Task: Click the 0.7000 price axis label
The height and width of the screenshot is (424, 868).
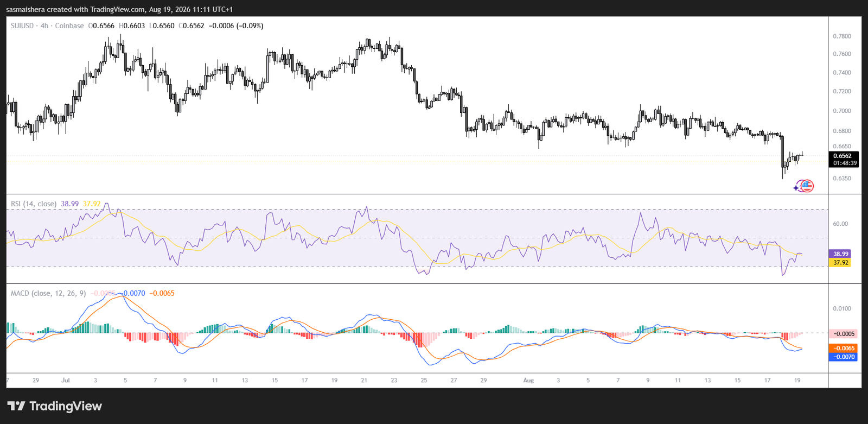Action: click(x=842, y=111)
